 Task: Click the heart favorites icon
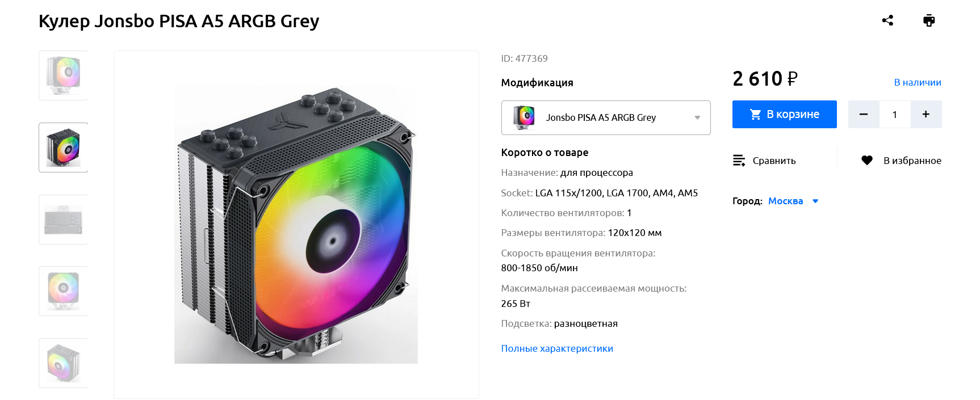867,161
